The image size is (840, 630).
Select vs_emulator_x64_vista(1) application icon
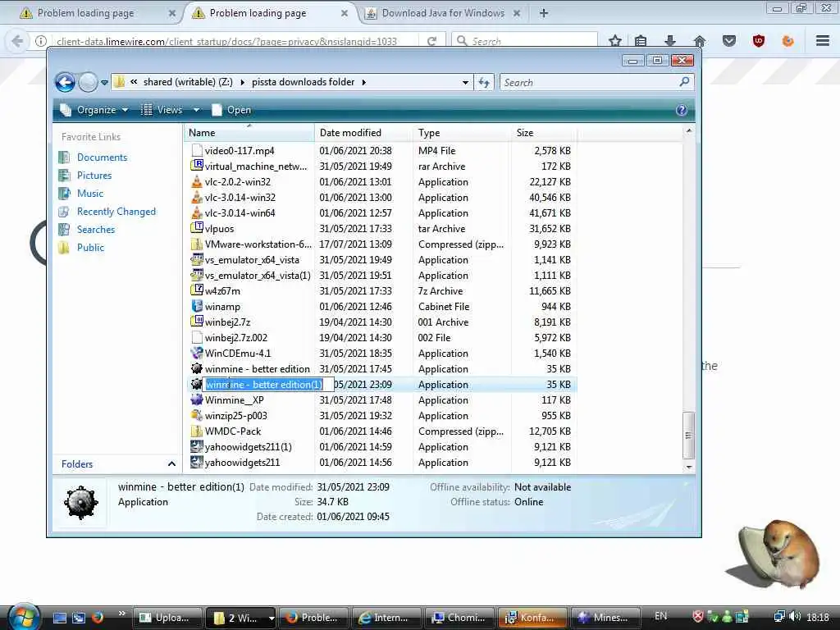tap(197, 276)
